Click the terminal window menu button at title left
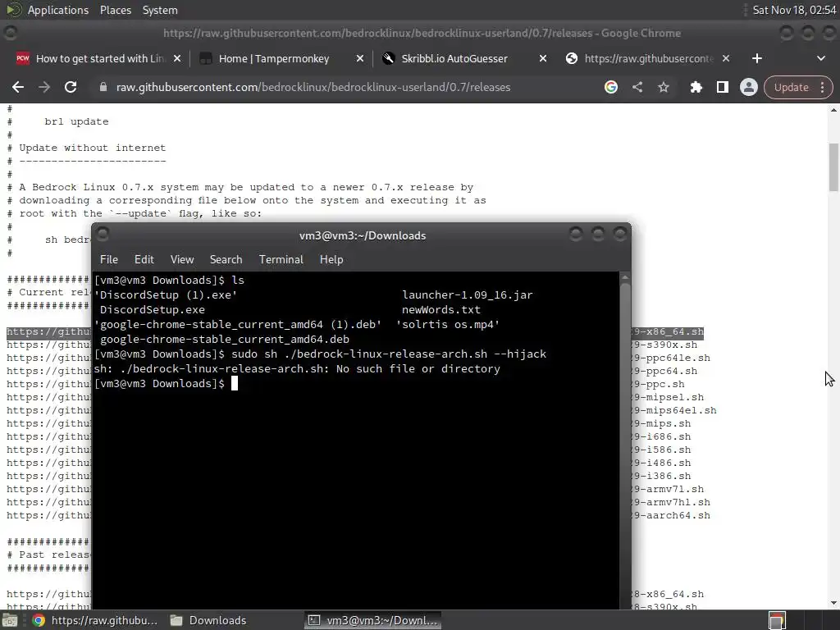Viewport: 840px width, 630px height. click(103, 234)
